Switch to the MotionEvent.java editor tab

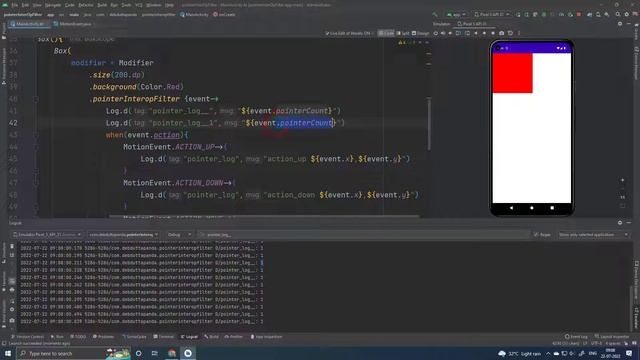(x=73, y=24)
